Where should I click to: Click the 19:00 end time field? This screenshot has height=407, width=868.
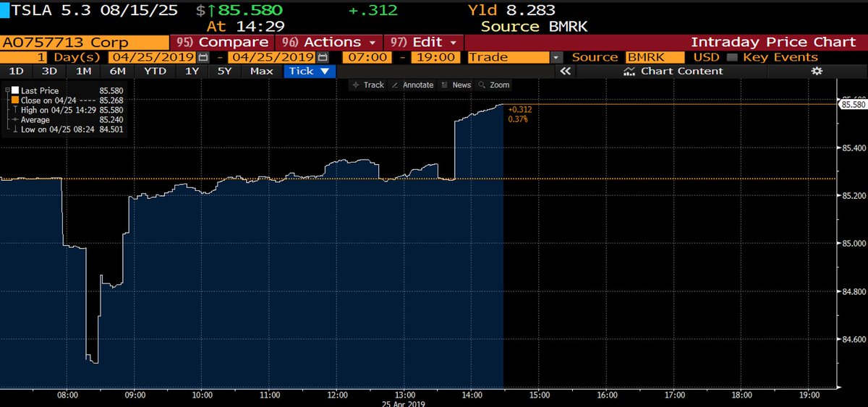point(436,57)
